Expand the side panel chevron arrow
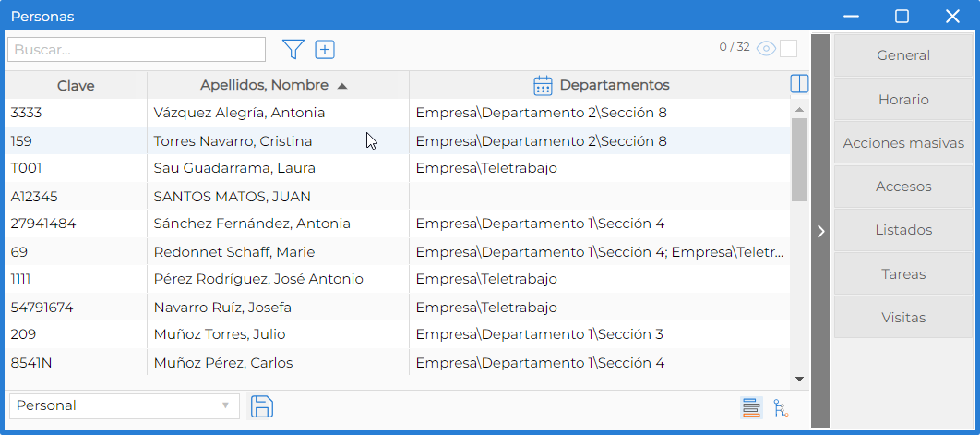The image size is (980, 435). tap(820, 231)
